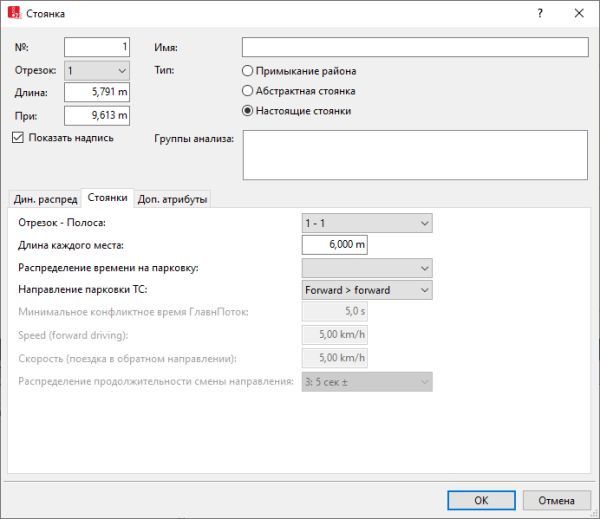Select the Стоянки tab

[106, 198]
